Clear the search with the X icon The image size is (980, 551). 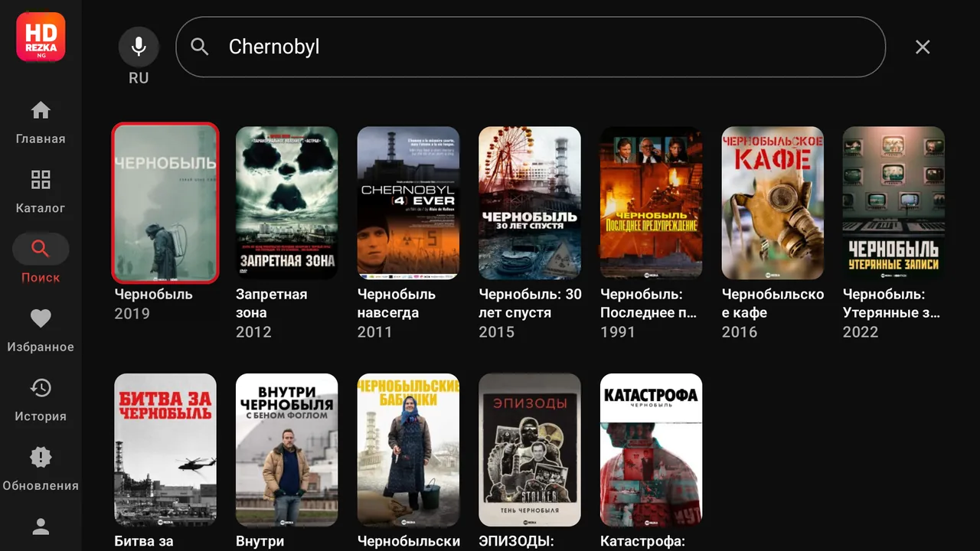[923, 47]
